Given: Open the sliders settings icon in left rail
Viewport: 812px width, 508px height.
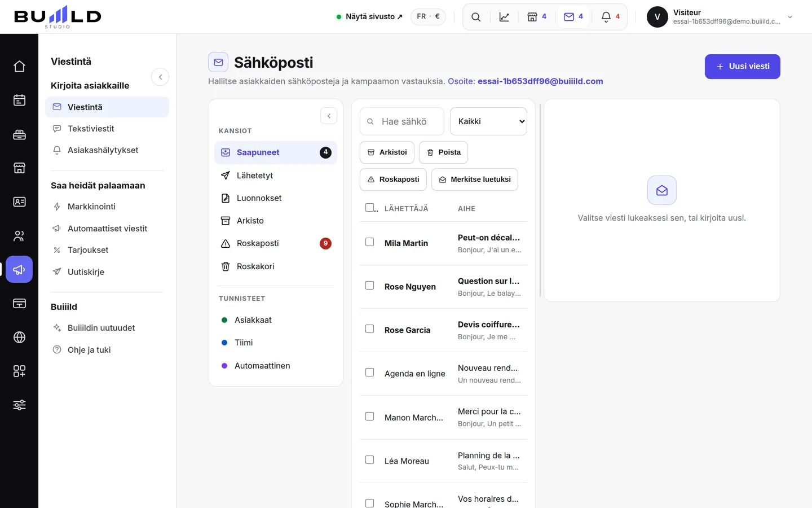Looking at the screenshot, I should coord(19,405).
